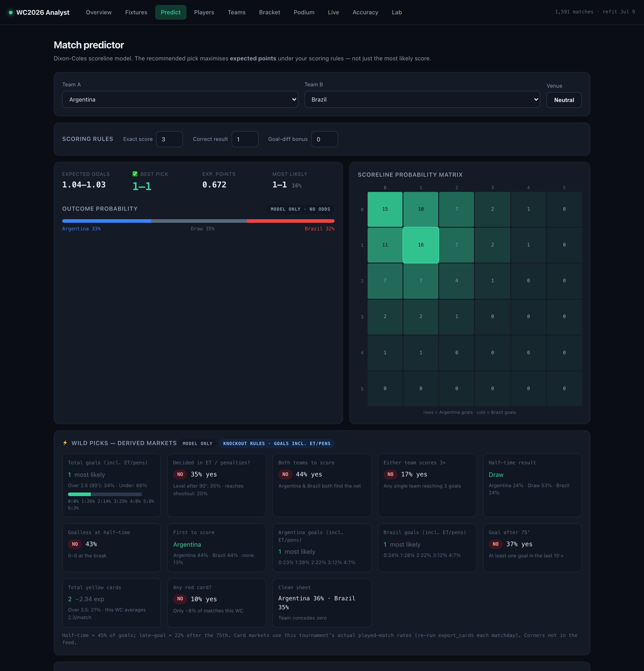644x671 pixels.
Task: Click the Match predictor heading
Action: [89, 45]
